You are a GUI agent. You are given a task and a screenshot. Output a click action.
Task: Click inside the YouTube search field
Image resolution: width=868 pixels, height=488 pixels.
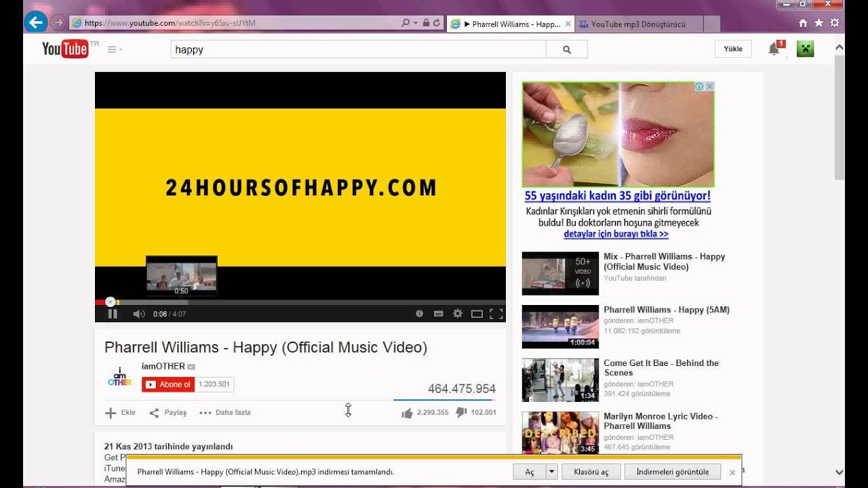[358, 49]
